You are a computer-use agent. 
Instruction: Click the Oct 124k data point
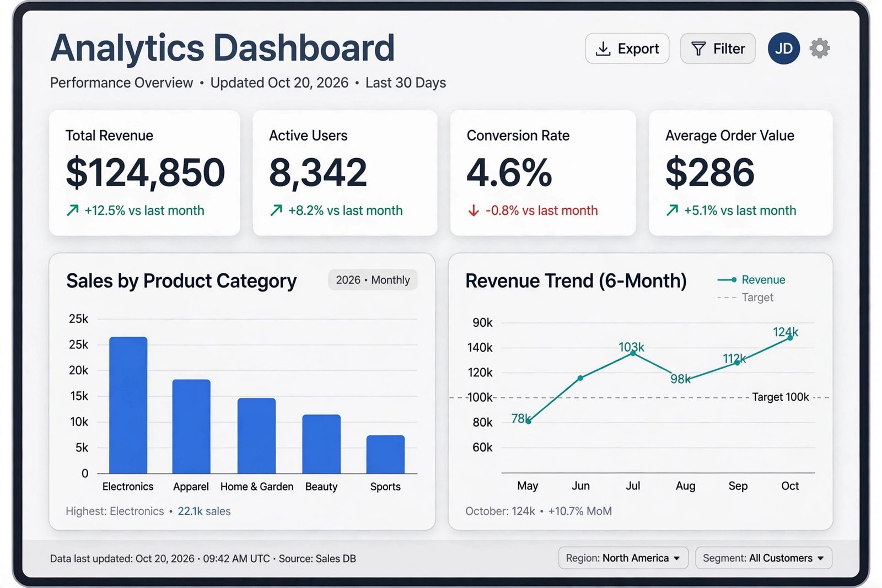coord(790,338)
